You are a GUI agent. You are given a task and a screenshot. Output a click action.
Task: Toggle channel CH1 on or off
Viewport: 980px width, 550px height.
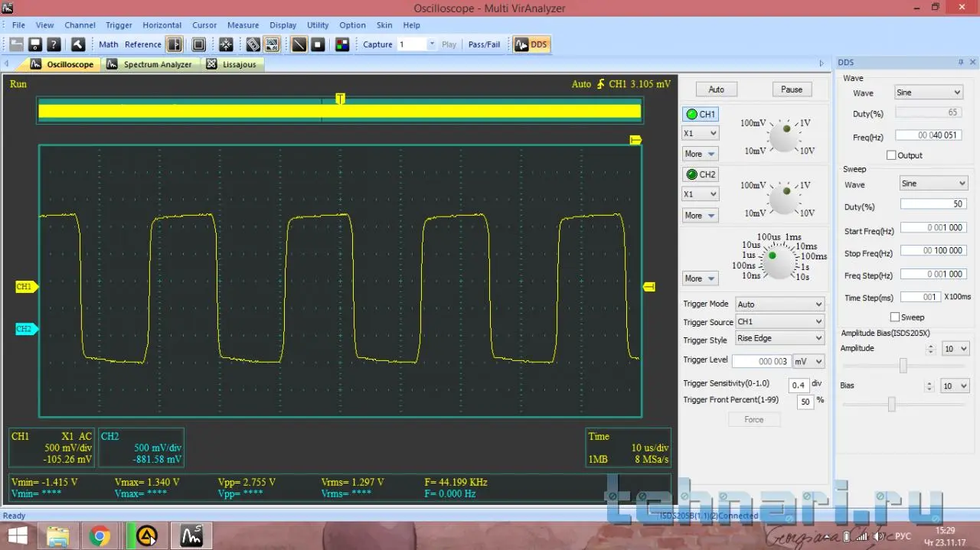click(700, 114)
